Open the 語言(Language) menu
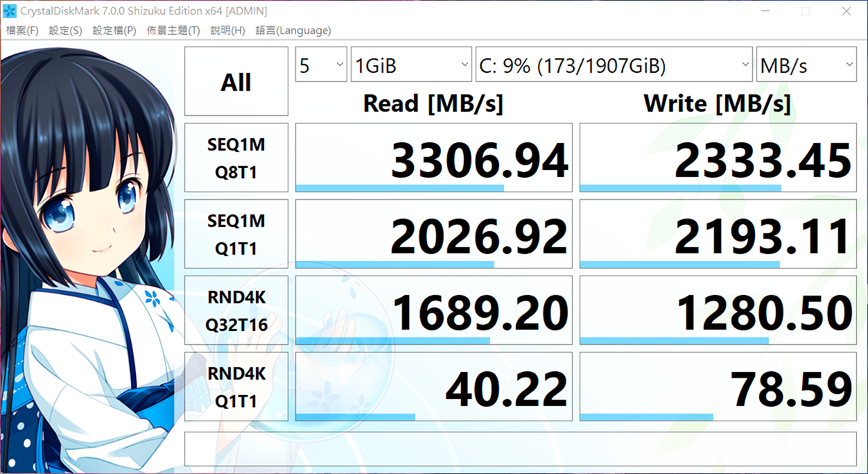This screenshot has height=474, width=868. 293,31
